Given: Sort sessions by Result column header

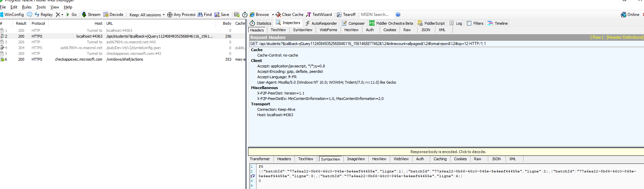Looking at the screenshot, I should [21, 23].
